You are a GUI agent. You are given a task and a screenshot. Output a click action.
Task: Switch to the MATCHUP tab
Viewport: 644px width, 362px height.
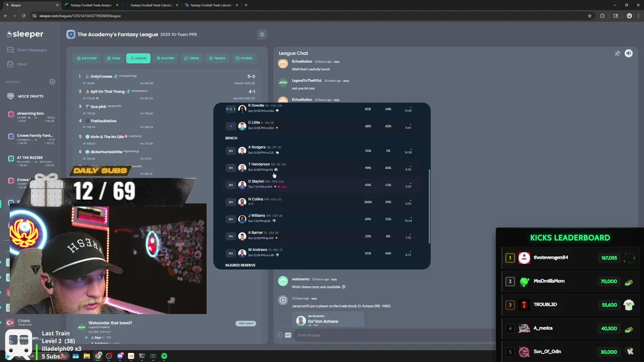tap(87, 58)
